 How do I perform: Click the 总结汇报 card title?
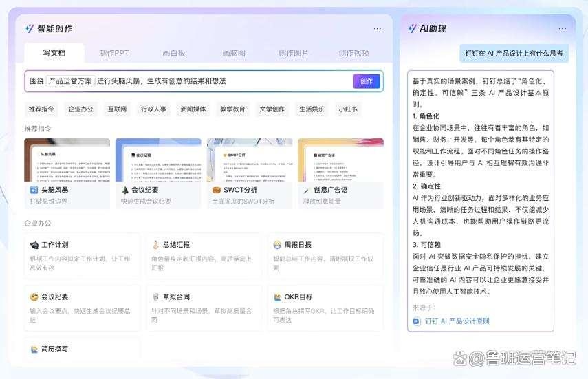tap(176, 245)
